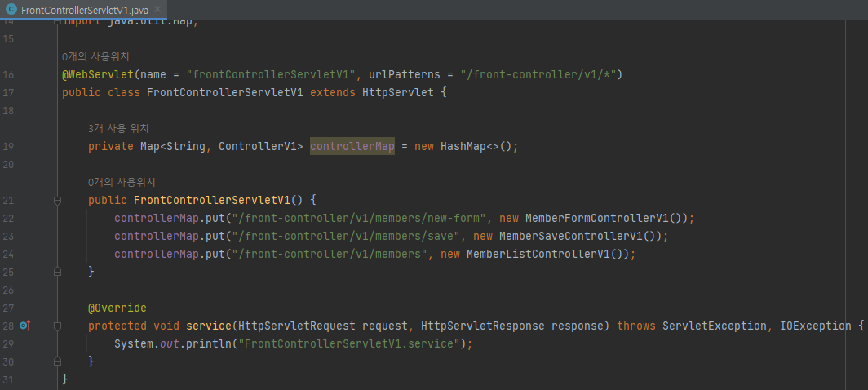Click the "/front-controller/v1/*" urlPatterns string
The image size is (868, 390).
538,75
